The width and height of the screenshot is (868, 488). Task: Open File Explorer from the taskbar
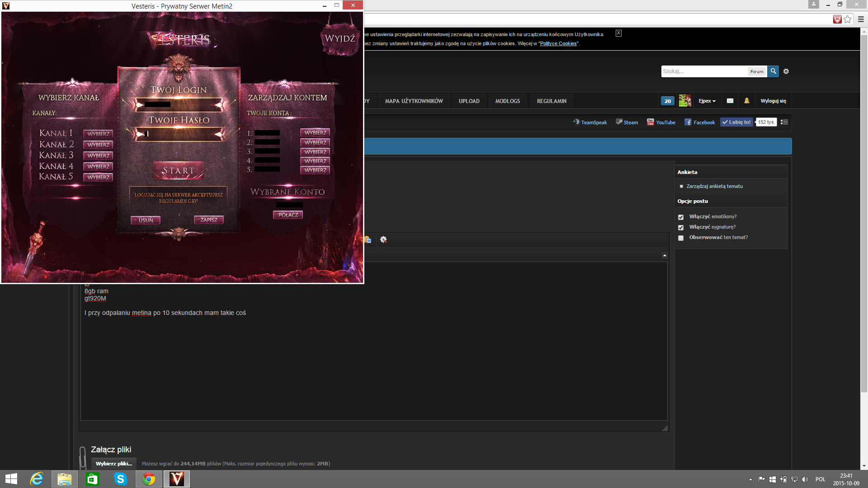[64, 479]
